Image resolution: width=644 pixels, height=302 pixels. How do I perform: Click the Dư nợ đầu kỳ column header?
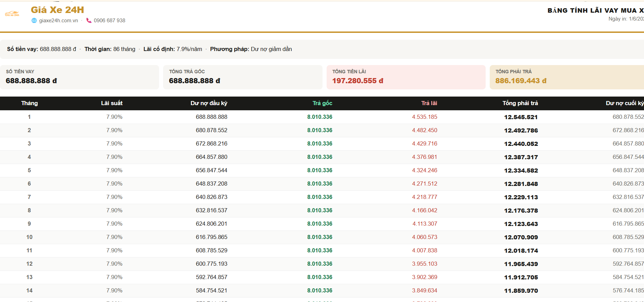[x=209, y=103]
